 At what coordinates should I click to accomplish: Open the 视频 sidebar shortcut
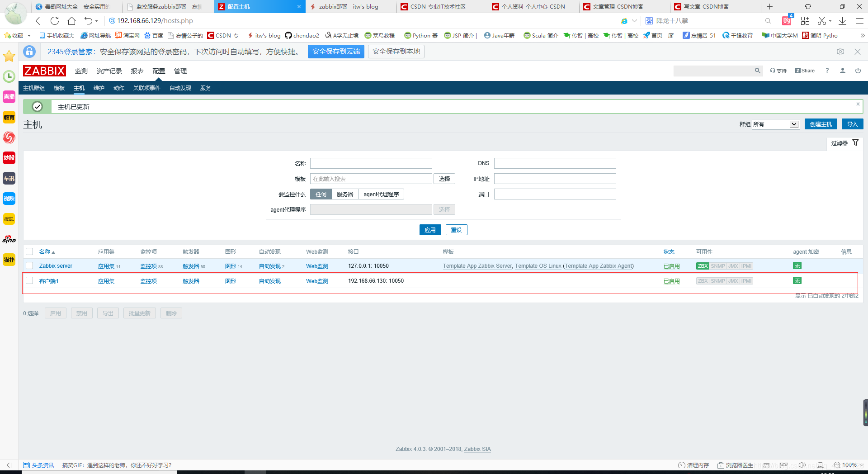pyautogui.click(x=9, y=199)
